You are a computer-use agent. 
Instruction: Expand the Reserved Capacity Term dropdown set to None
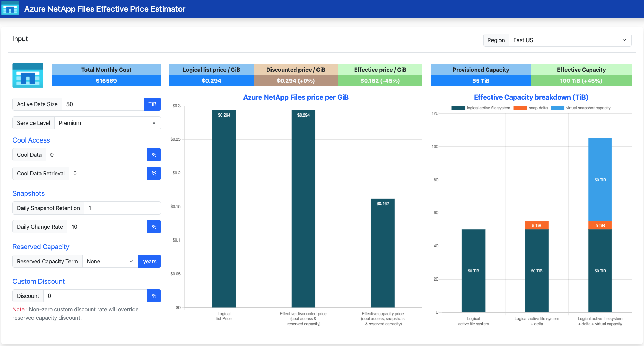click(x=110, y=261)
